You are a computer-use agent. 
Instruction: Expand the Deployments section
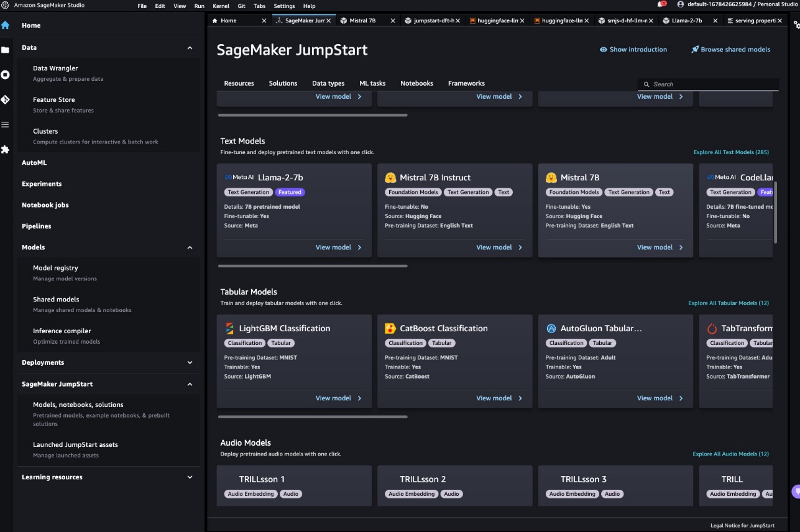(x=190, y=362)
